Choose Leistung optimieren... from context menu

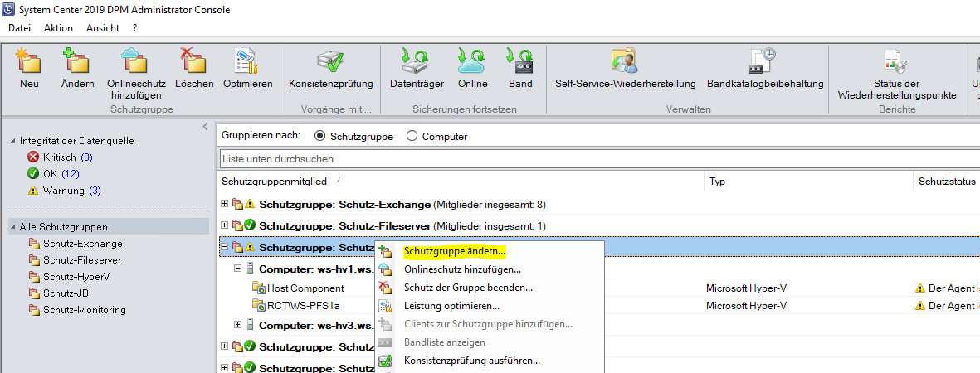click(489, 306)
